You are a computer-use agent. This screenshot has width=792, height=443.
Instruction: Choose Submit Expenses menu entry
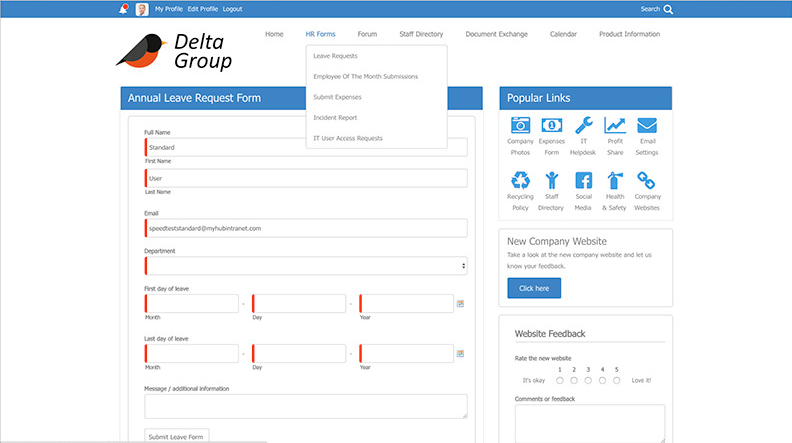[x=337, y=97]
